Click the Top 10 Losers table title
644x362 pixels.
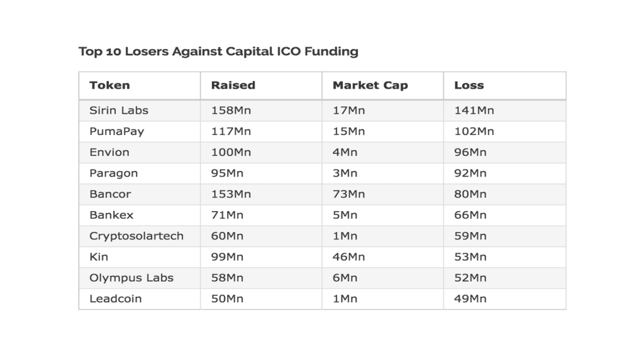218,52
